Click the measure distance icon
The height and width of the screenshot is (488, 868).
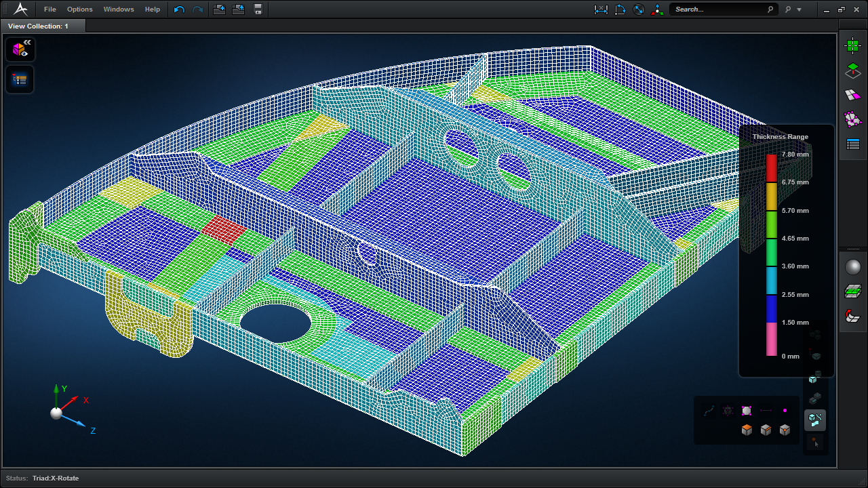coord(601,9)
